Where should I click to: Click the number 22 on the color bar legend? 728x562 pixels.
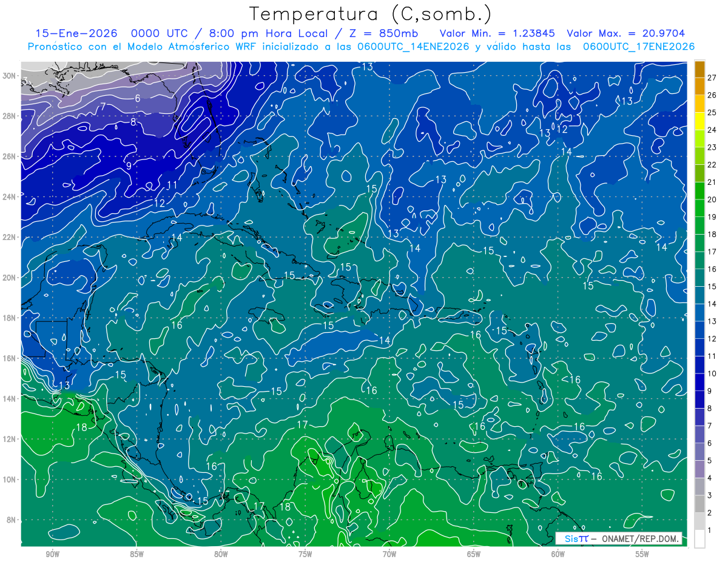(x=712, y=164)
